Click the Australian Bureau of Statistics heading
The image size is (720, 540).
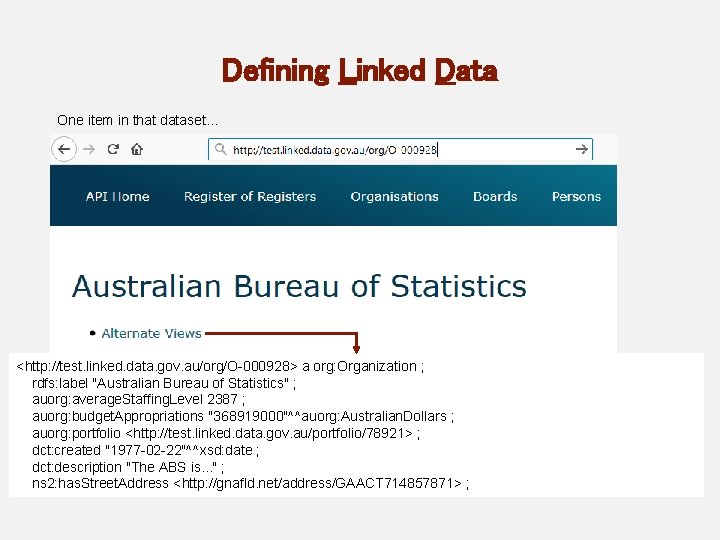pos(299,286)
